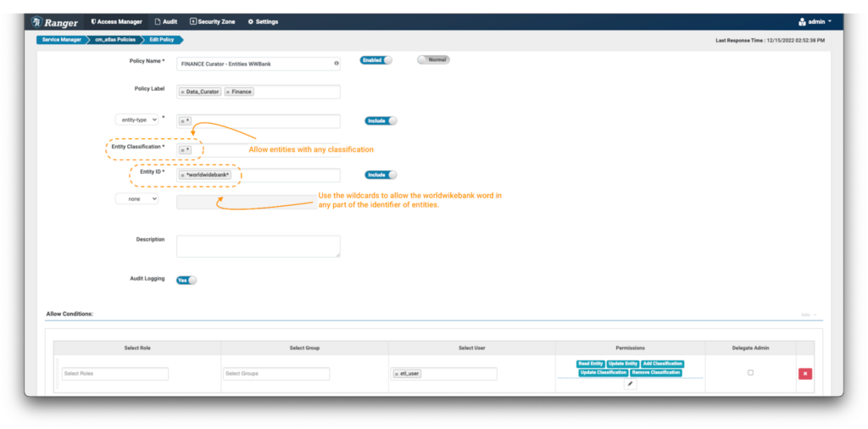Open the none resource dropdown
The width and height of the screenshot is (868, 429).
[x=136, y=198]
